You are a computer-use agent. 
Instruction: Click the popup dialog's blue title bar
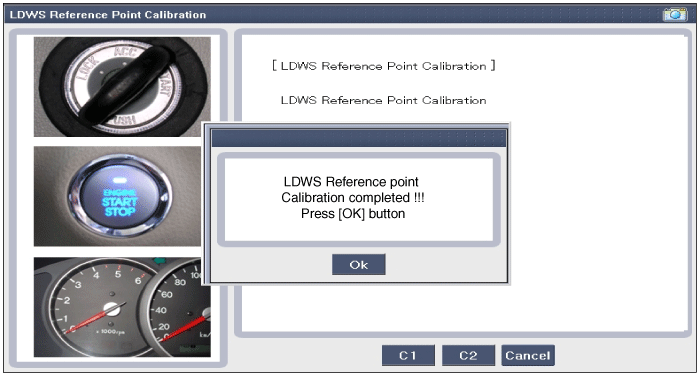point(358,138)
